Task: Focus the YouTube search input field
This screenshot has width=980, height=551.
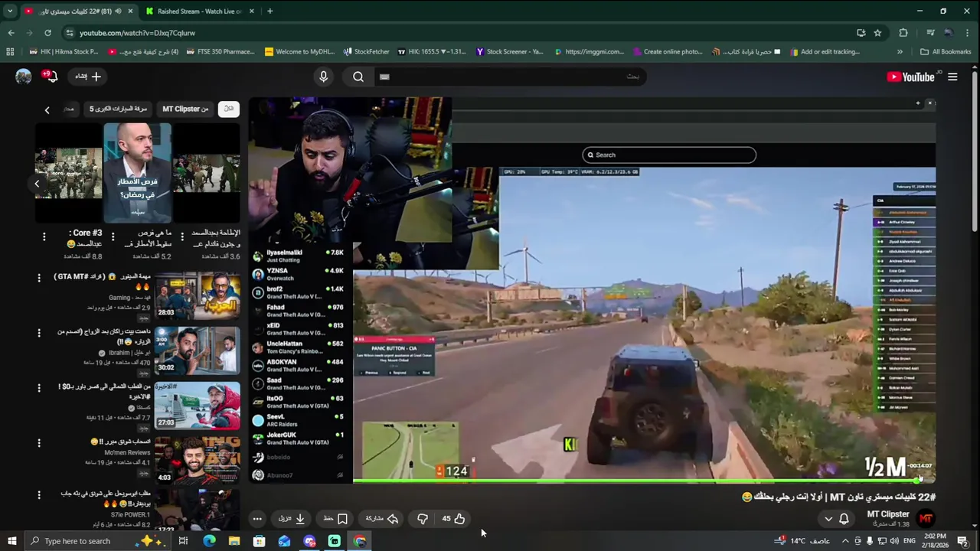Action: 509,77
